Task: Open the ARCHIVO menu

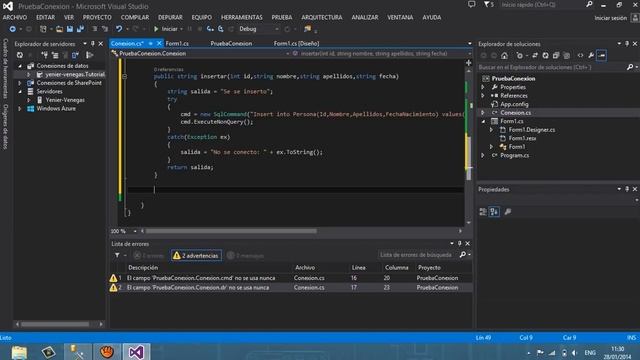Action: click(15, 18)
